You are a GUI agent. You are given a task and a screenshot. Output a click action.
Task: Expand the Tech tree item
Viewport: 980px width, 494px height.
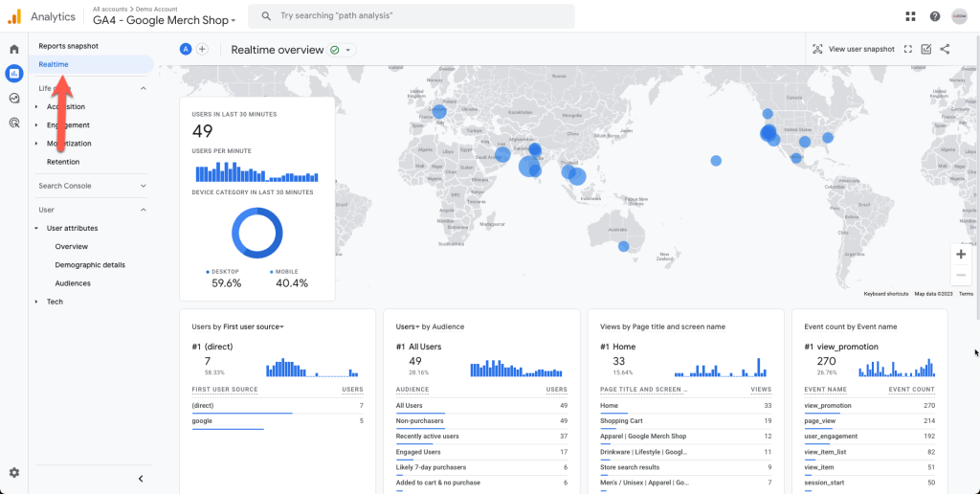pos(36,302)
